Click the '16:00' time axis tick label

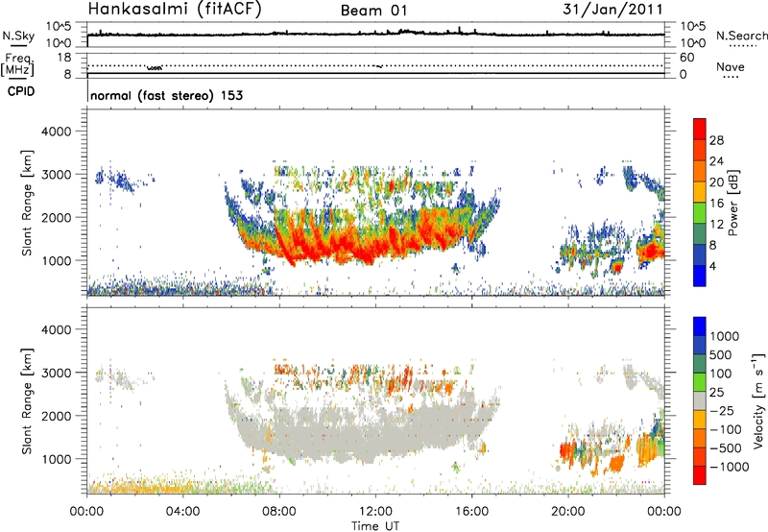472,512
